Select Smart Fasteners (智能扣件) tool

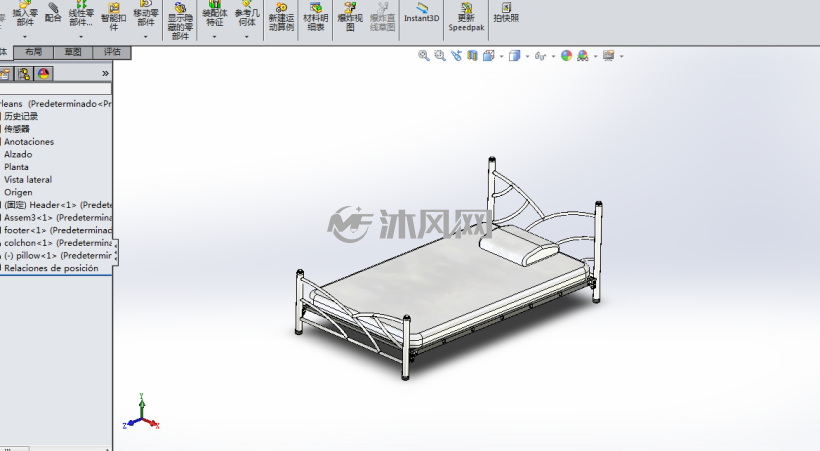(113, 17)
